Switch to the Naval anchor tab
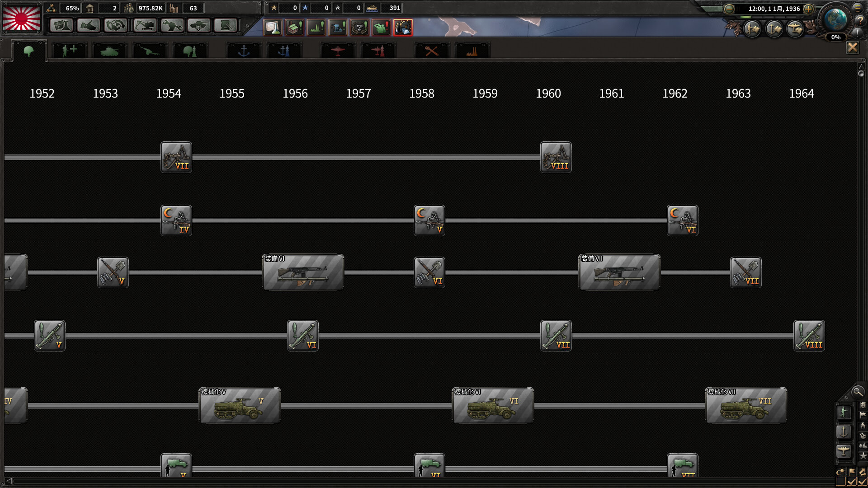Image resolution: width=868 pixels, height=488 pixels. [x=244, y=51]
